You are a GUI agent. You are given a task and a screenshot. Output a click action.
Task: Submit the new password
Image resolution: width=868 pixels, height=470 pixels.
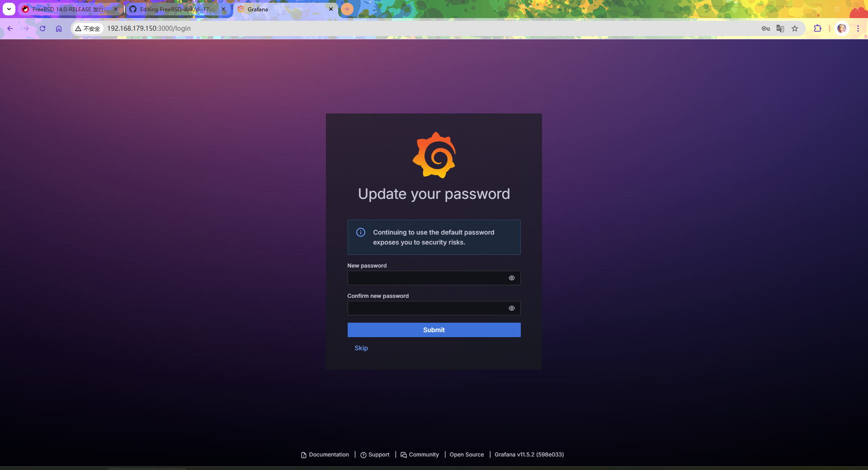(434, 330)
